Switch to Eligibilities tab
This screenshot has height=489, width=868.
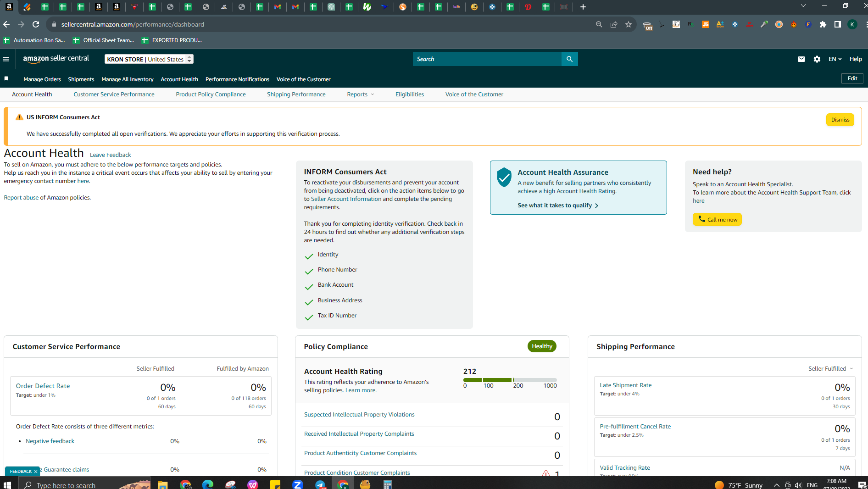click(410, 94)
